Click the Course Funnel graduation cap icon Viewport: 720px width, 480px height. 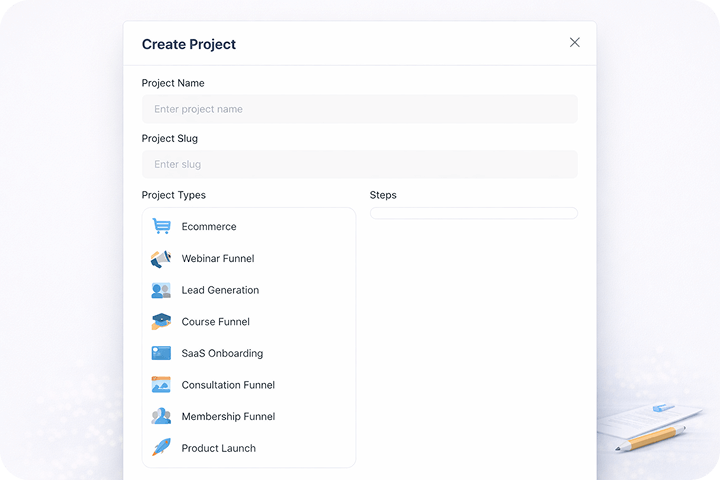(x=161, y=322)
